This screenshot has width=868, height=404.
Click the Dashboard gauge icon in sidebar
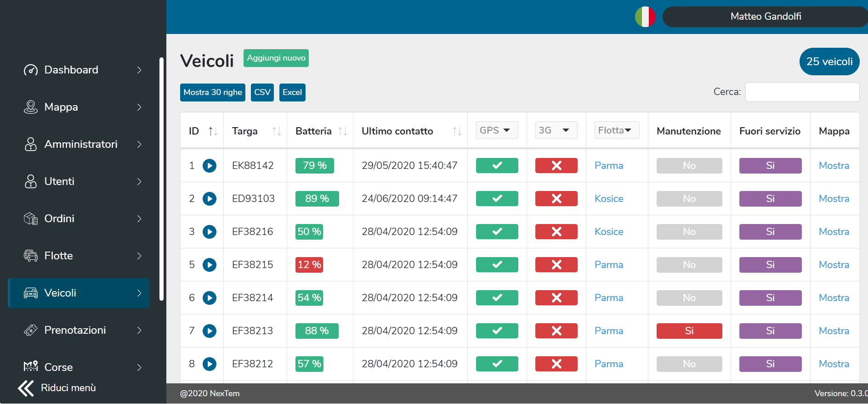pyautogui.click(x=31, y=70)
